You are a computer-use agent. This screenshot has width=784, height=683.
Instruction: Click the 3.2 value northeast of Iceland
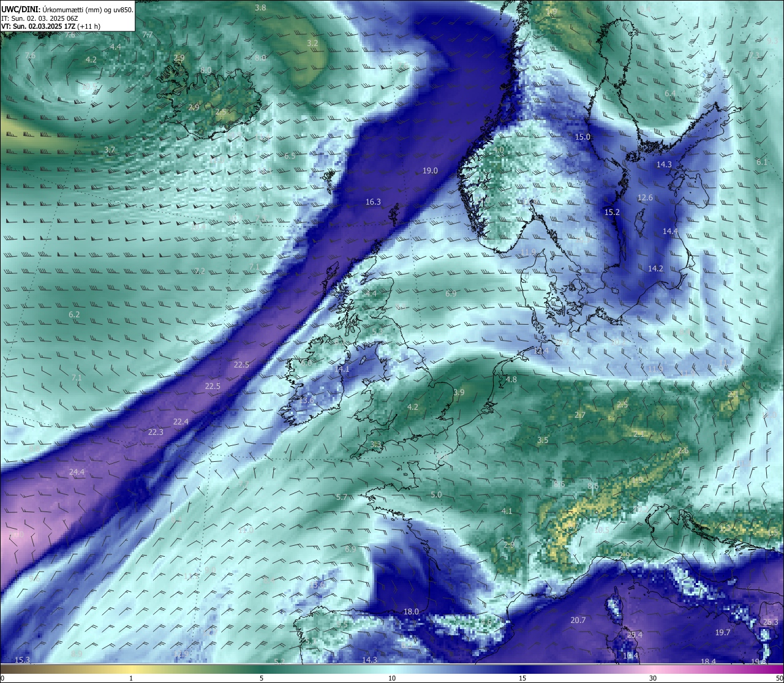click(312, 43)
